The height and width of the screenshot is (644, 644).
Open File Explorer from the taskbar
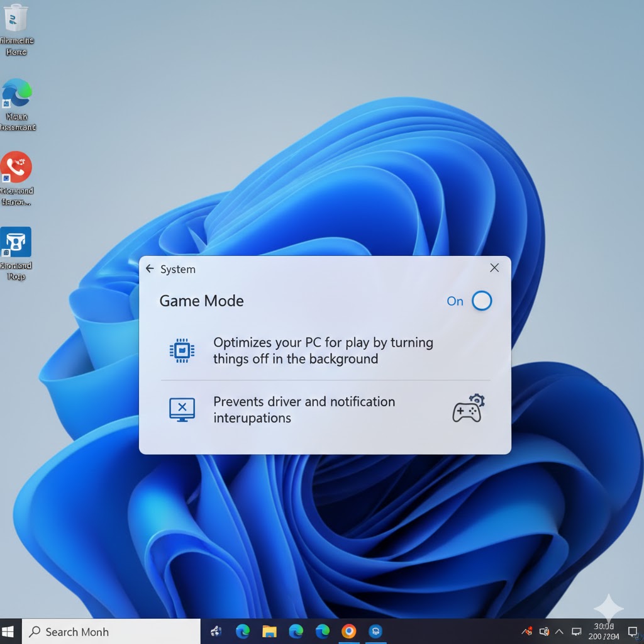(269, 631)
